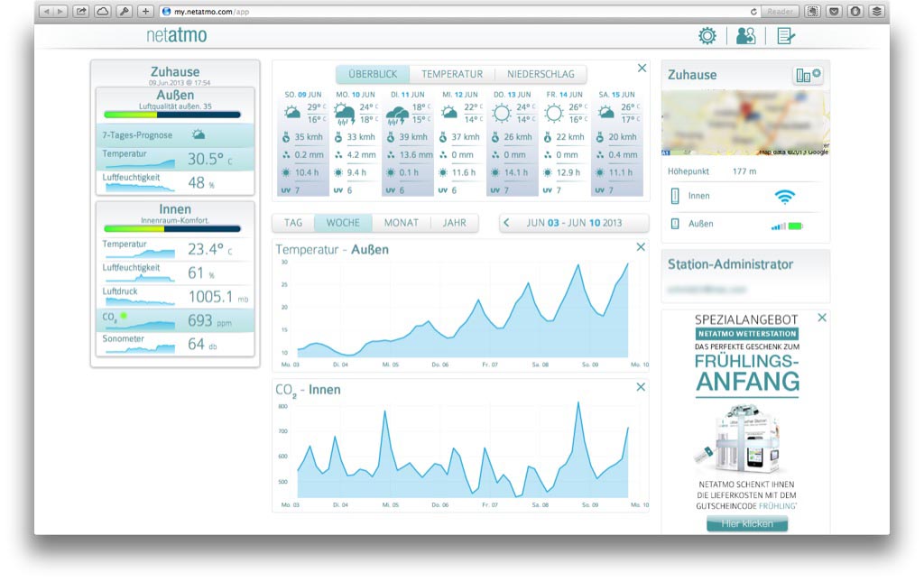Click the Luftqualität außen color bar
Image resolution: width=924 pixels, height=582 pixels.
[x=172, y=115]
